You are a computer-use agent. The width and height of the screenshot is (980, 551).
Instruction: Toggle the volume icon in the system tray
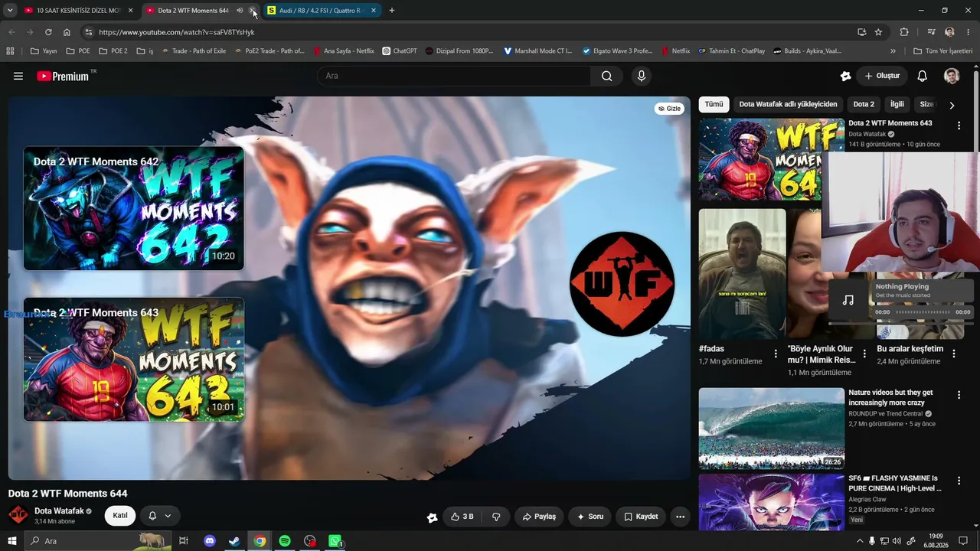tap(897, 541)
